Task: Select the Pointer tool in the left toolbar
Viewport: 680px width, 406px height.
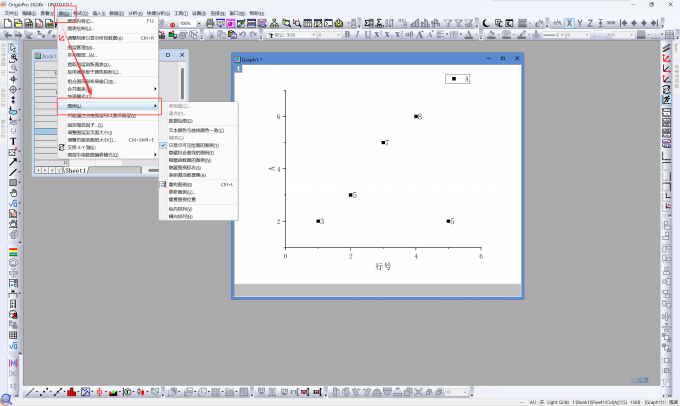Action: 13,48
